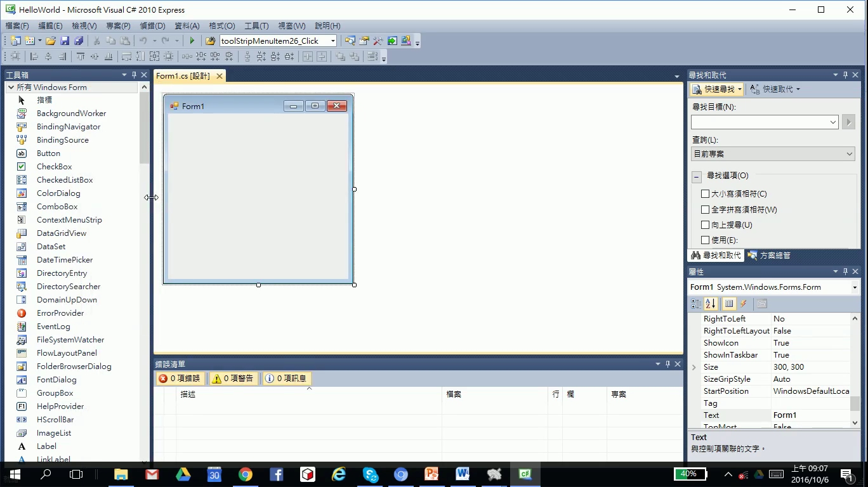Open the Windows Start menu
Image resolution: width=868 pixels, height=487 pixels.
(x=15, y=474)
